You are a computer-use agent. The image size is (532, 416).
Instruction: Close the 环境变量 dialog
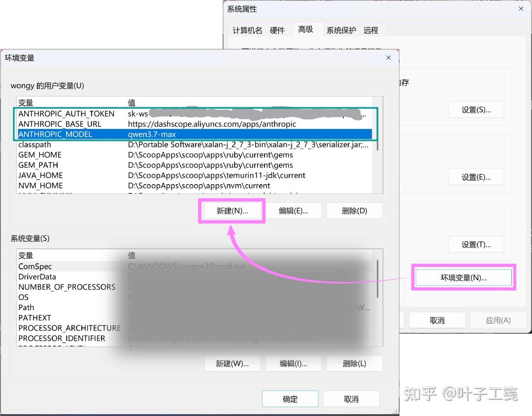[x=389, y=58]
